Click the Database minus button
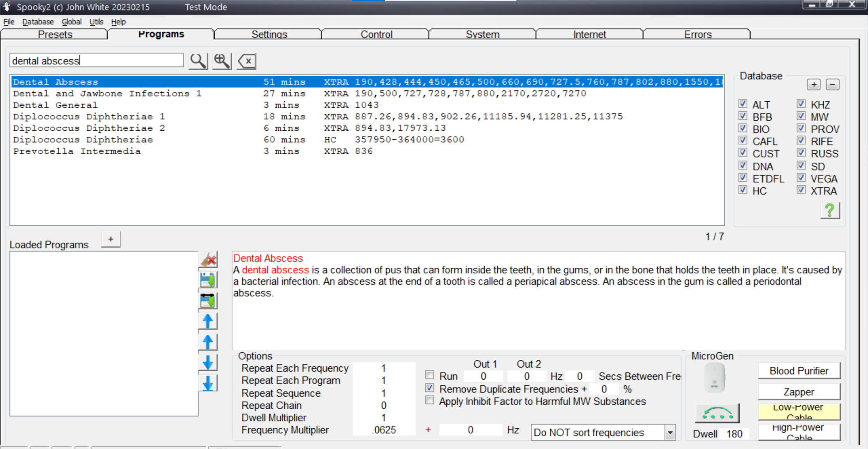 (832, 85)
